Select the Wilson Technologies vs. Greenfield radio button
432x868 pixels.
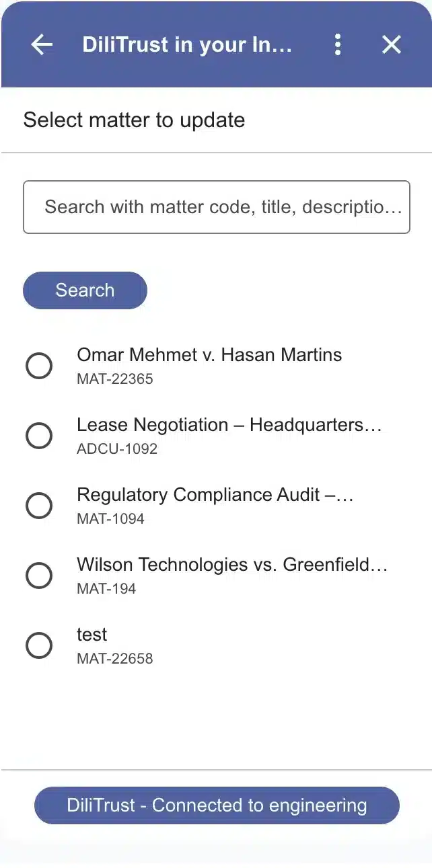[39, 576]
